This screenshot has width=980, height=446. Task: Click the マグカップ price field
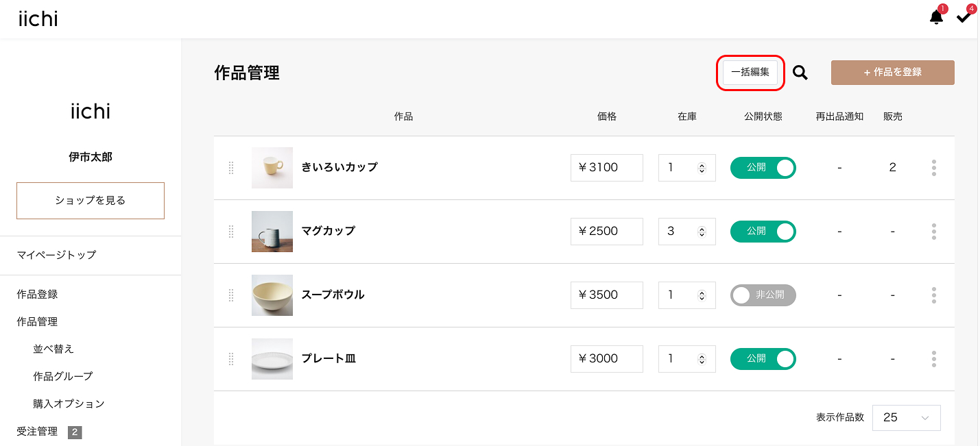pos(606,232)
